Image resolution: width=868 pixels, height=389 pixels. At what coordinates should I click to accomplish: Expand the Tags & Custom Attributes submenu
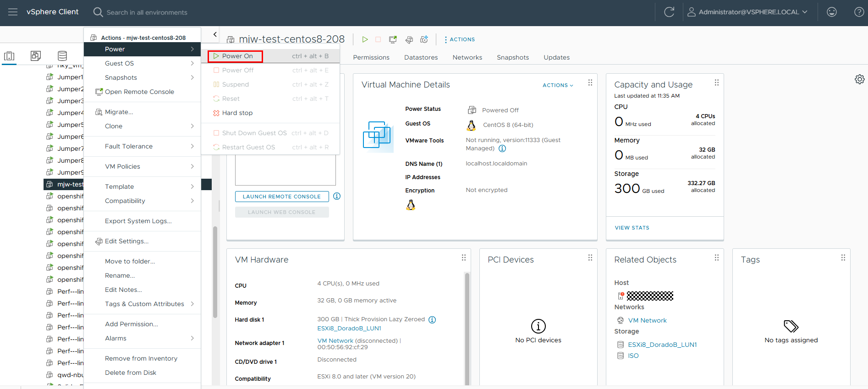(142, 304)
